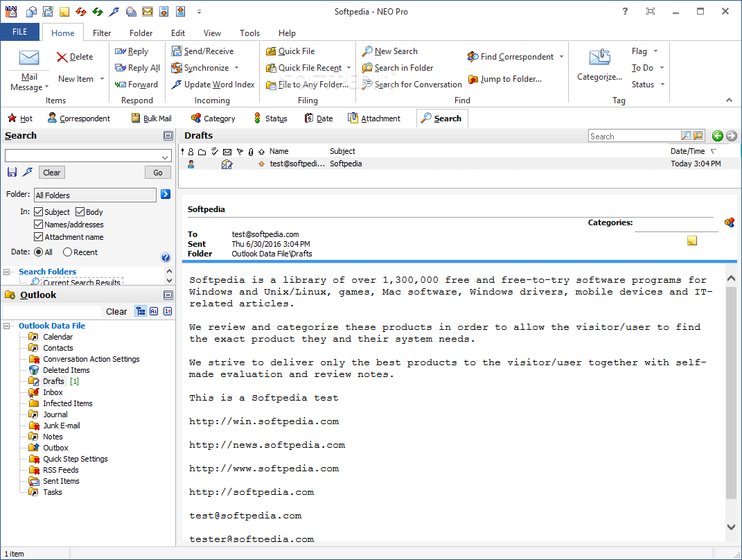This screenshot has height=560, width=742.
Task: Collapse the ribbon with the chevron
Action: point(730,100)
